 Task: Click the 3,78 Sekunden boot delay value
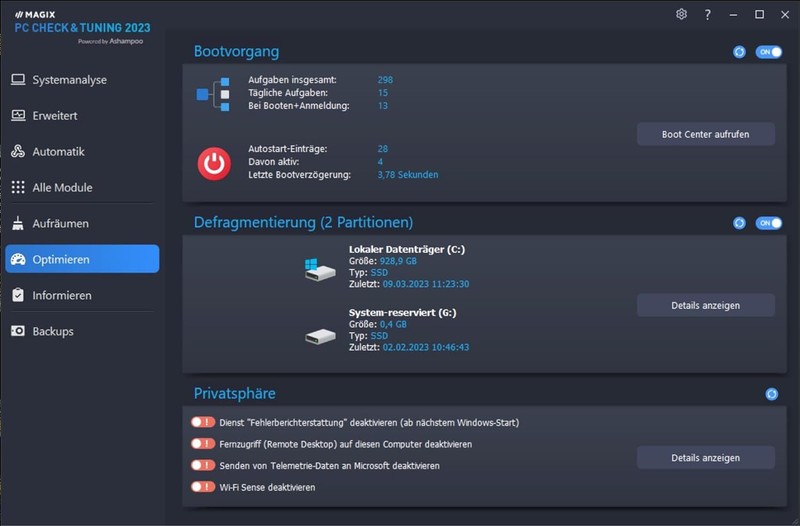point(408,174)
